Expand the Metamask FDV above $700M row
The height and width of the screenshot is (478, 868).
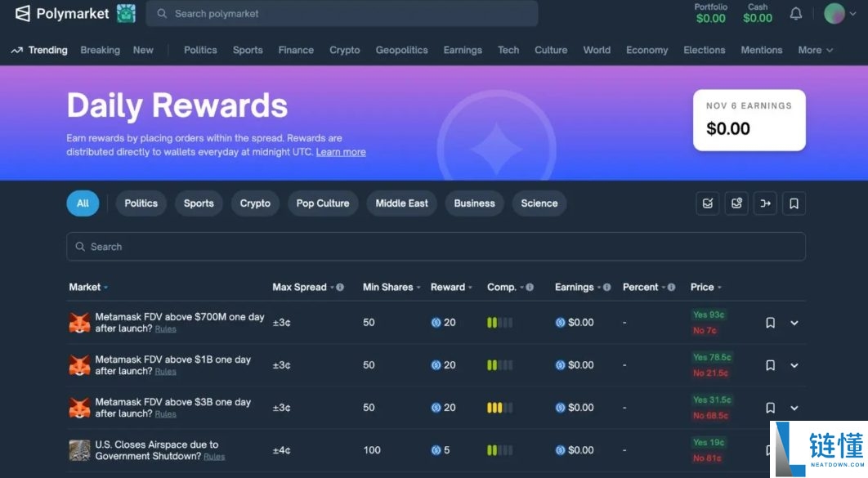[x=794, y=323]
